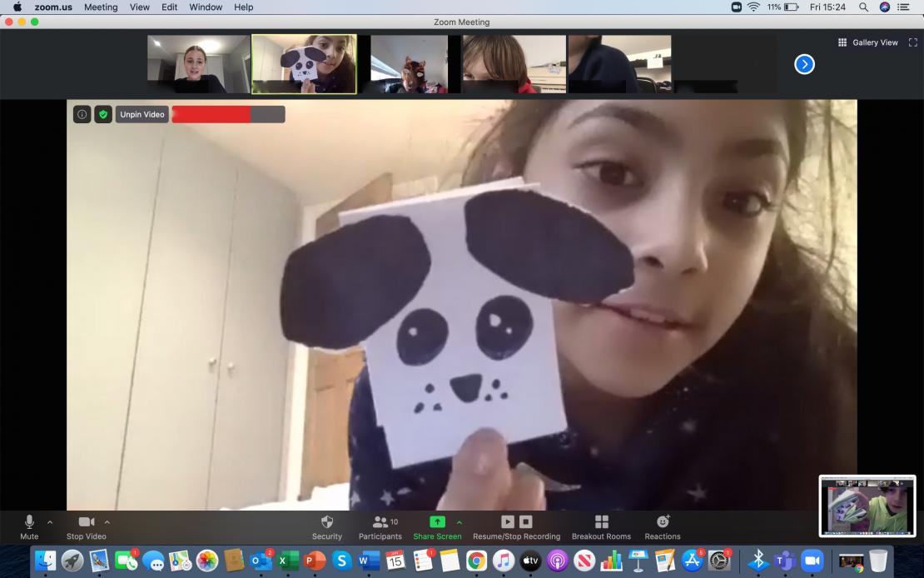This screenshot has width=924, height=578.
Task: Click the green encryption shield icon
Action: click(x=103, y=114)
